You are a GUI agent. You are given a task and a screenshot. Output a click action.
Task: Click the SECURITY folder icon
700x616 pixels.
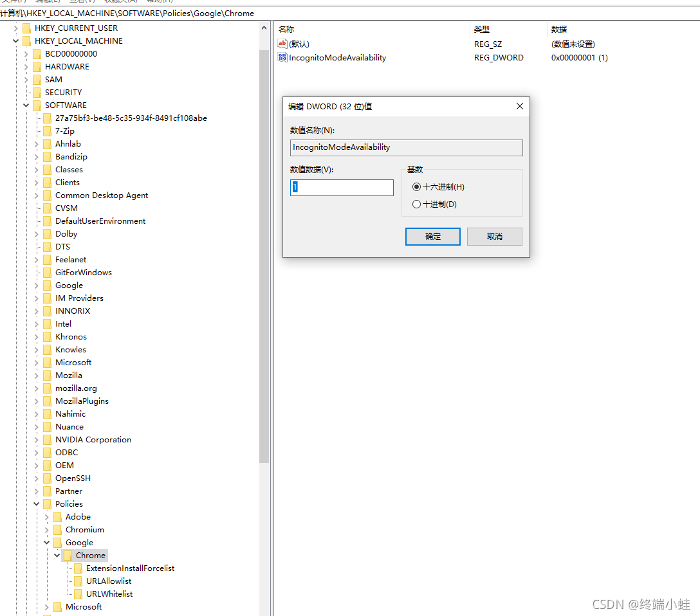click(37, 93)
